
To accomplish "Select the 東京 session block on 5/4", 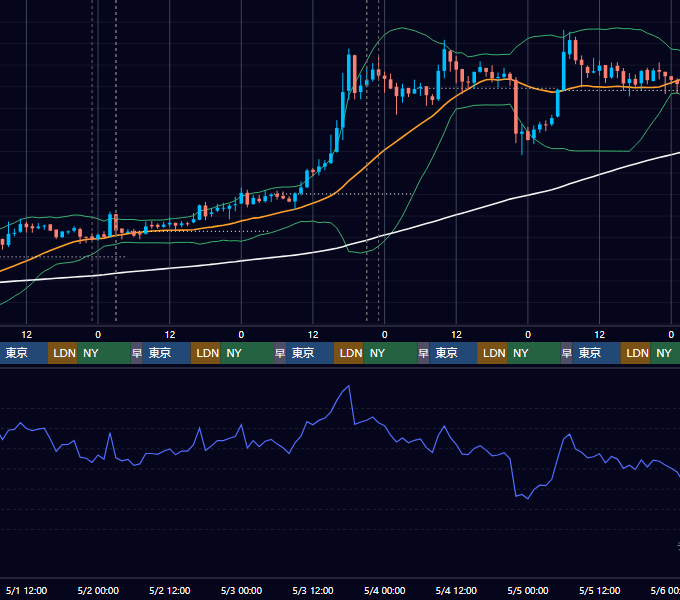I will tap(453, 353).
